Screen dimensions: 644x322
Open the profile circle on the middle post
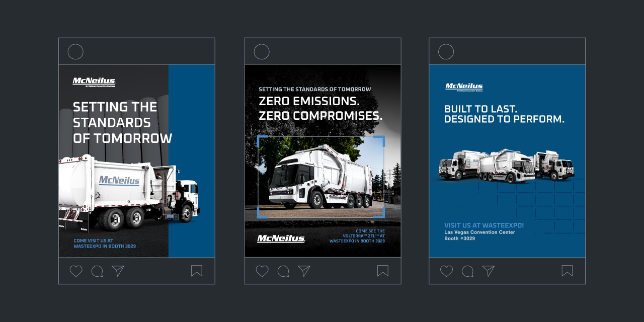261,51
